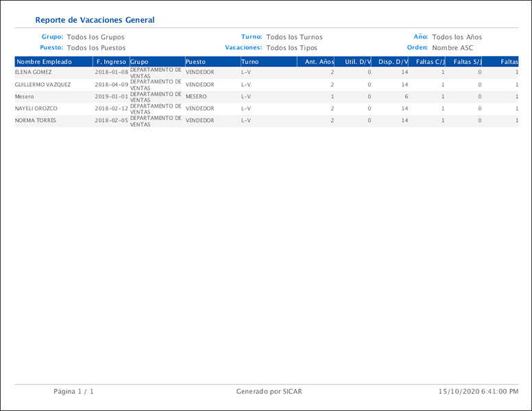Select the ELENA GOMEZ employee row
Screen dimensions: 532x411
pyautogui.click(x=34, y=73)
